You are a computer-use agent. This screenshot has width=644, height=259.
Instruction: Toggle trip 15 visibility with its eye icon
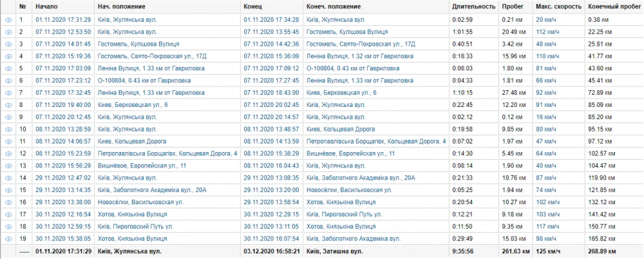[x=9, y=189]
